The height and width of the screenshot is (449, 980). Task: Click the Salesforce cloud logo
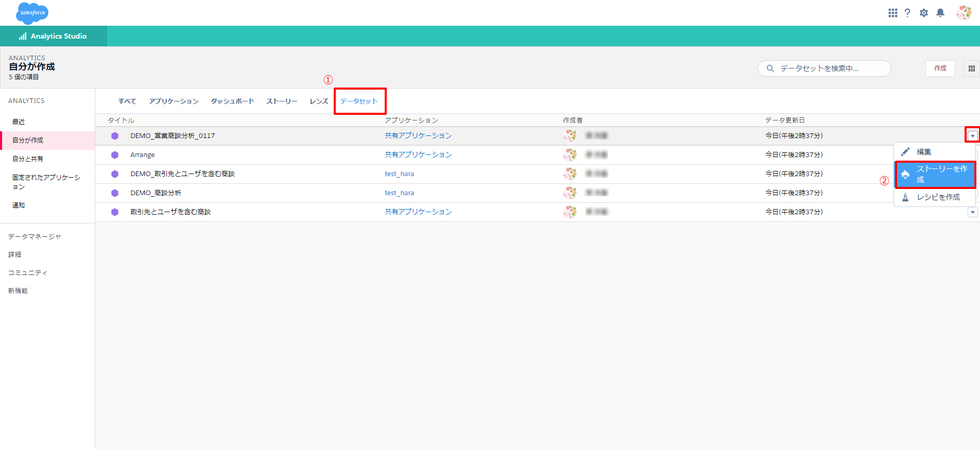[32, 13]
